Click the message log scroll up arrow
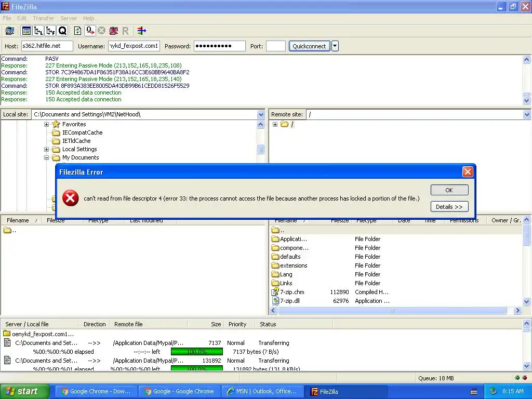 (x=527, y=59)
